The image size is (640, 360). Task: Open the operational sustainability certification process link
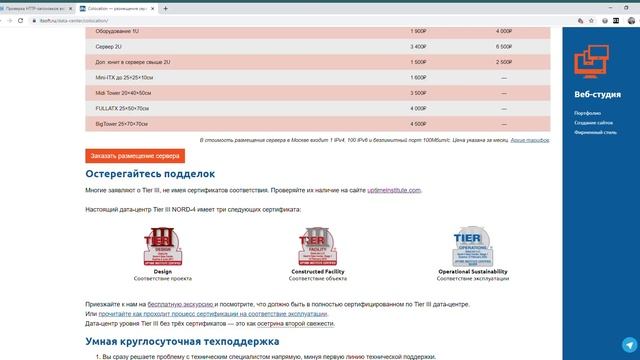213,314
